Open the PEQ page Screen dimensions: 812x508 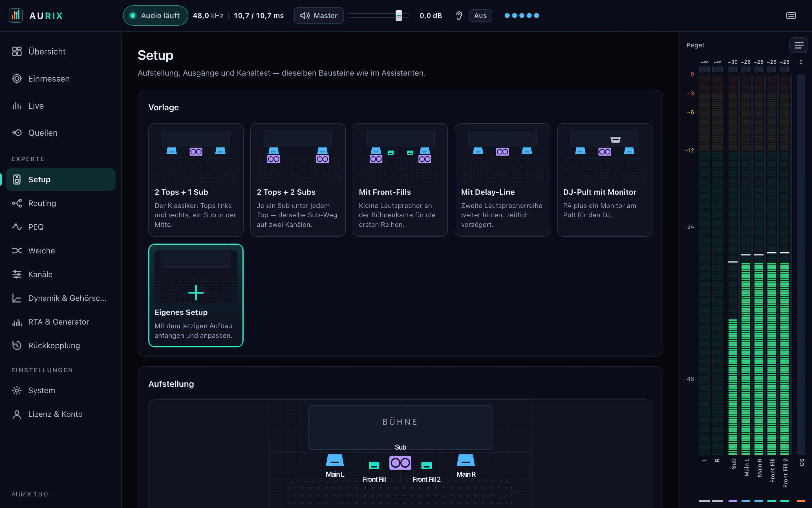coord(61,227)
